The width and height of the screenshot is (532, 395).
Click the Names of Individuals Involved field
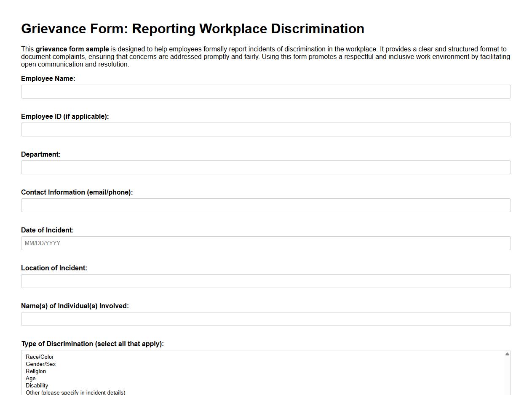coord(265,319)
